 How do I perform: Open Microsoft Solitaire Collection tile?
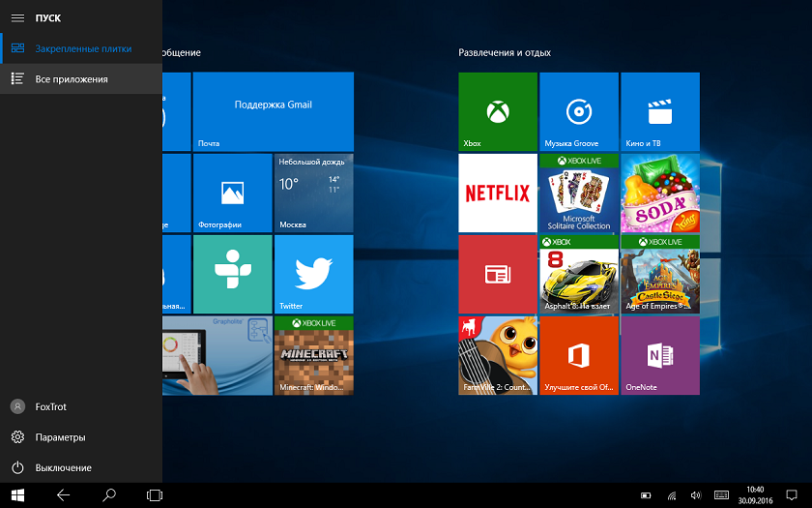point(578,193)
